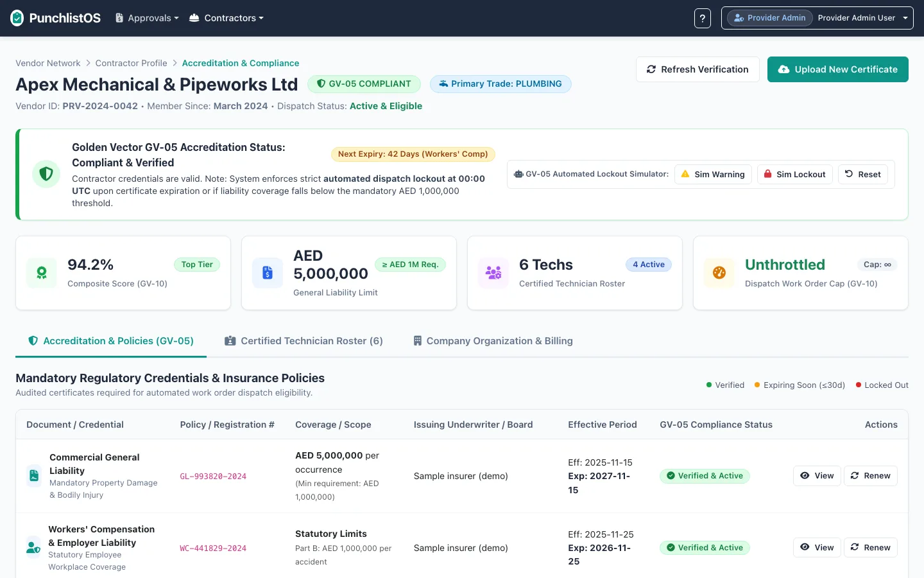Switch to Accreditation & Policies (GV-05) tab
924x578 pixels.
(111, 341)
